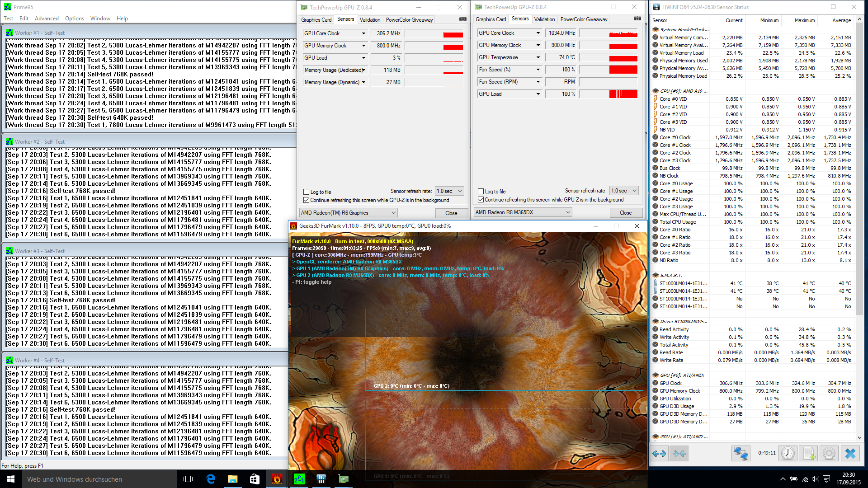Click the expand-layout arrows button in HWiNFO

coord(659,453)
